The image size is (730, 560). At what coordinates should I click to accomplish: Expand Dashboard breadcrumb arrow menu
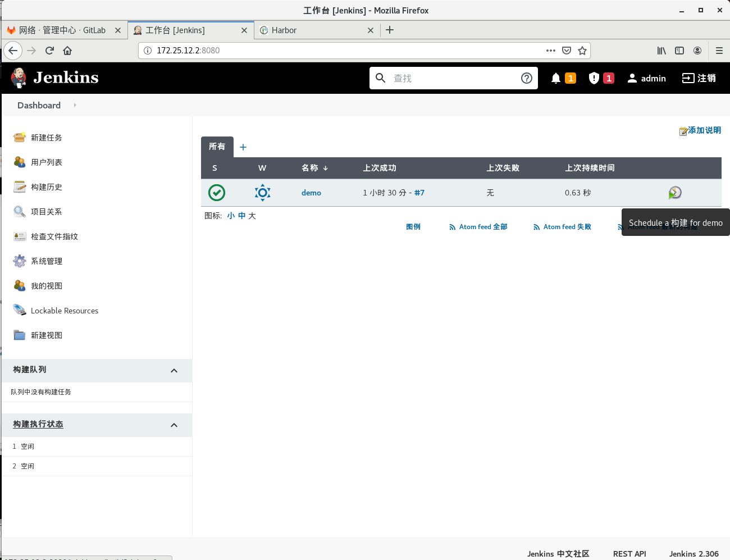(75, 105)
